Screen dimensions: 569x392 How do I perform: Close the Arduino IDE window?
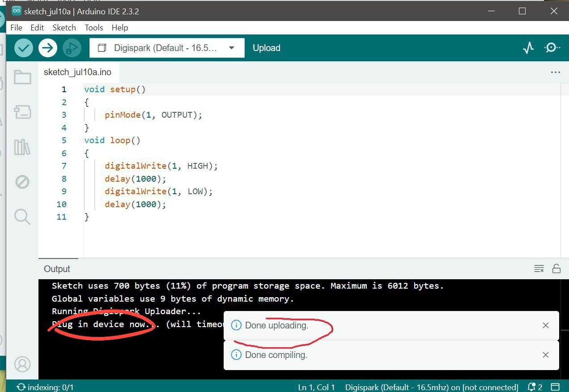554,11
